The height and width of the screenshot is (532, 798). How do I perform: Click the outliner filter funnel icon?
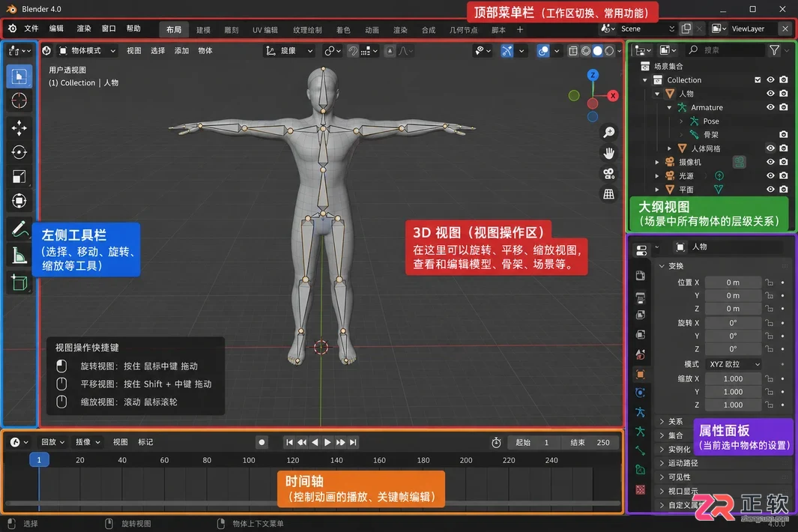(774, 50)
